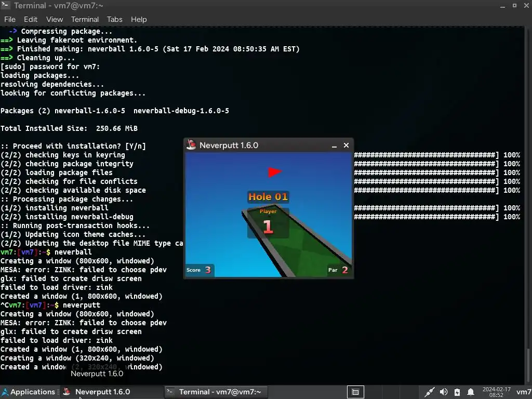This screenshot has width=532, height=399.
Task: Click the Neverputt window title bar icon
Action: (x=191, y=145)
